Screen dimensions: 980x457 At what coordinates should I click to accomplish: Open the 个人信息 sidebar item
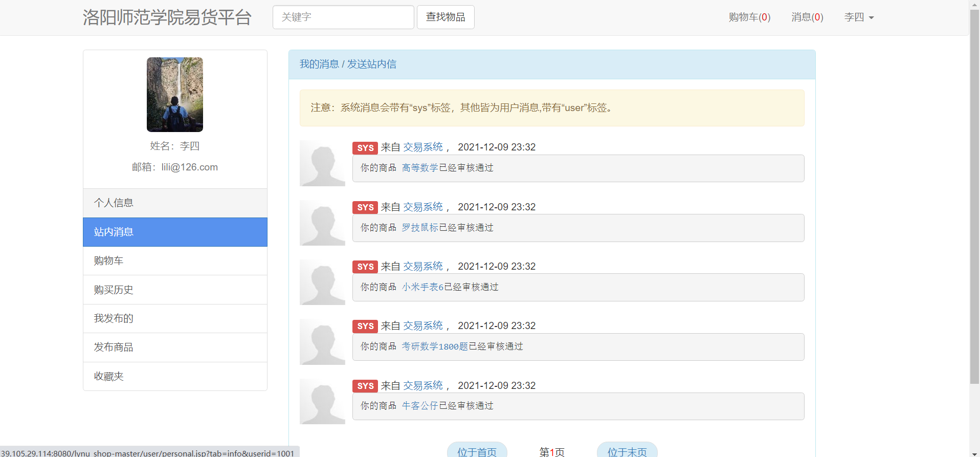pyautogui.click(x=175, y=203)
